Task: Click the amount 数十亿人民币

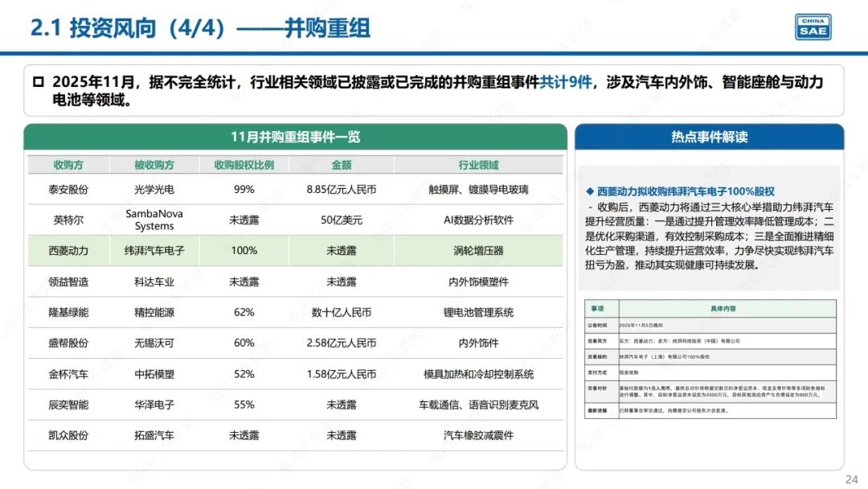Action: click(341, 312)
